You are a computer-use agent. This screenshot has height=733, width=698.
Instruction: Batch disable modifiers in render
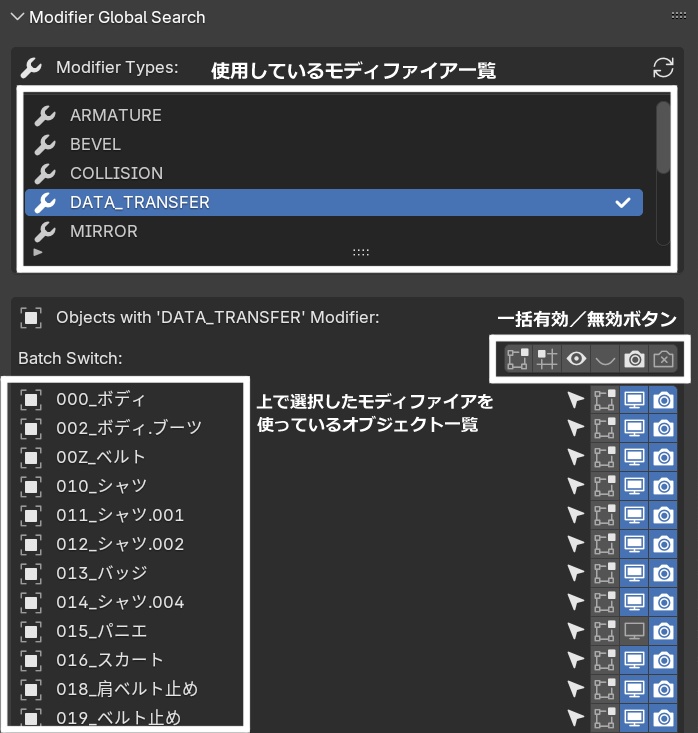[x=663, y=359]
